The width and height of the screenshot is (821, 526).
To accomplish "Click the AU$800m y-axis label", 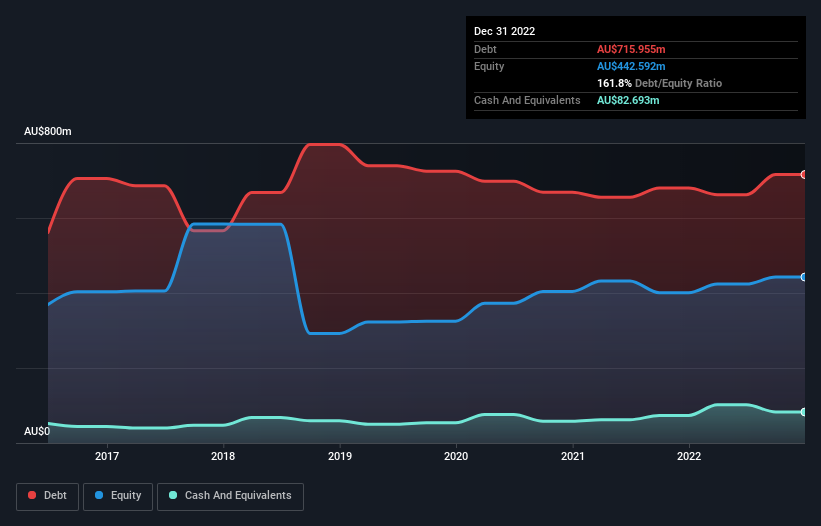I will point(48,131).
